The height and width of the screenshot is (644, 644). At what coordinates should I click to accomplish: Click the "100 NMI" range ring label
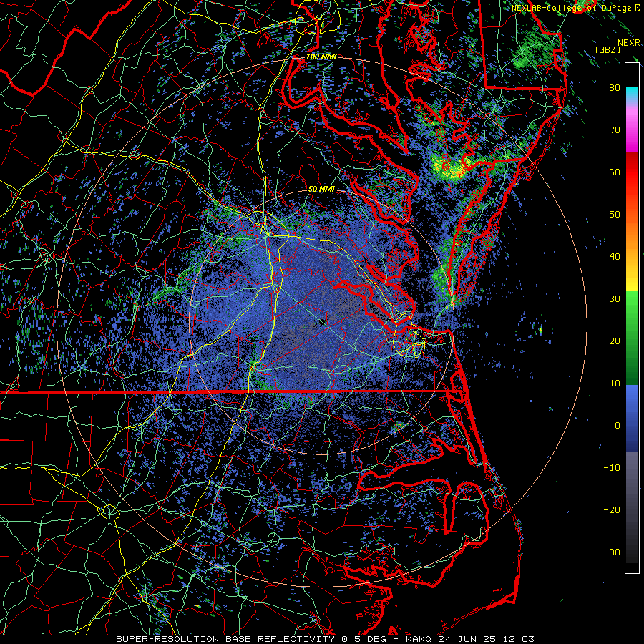coord(321,57)
